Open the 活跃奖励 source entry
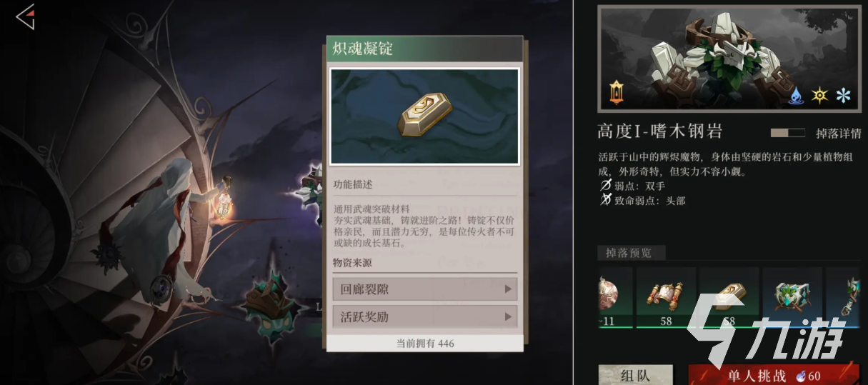Screen dimensions: 868x385 pyautogui.click(x=425, y=316)
